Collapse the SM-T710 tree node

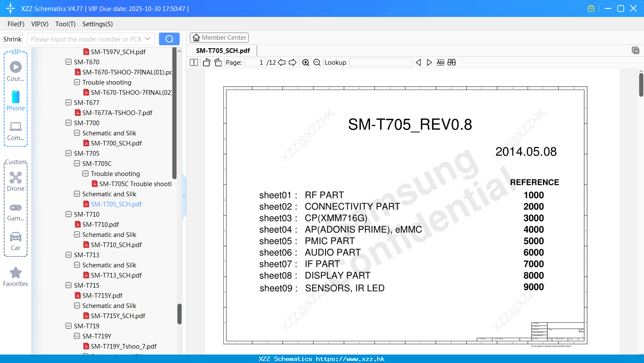click(69, 214)
